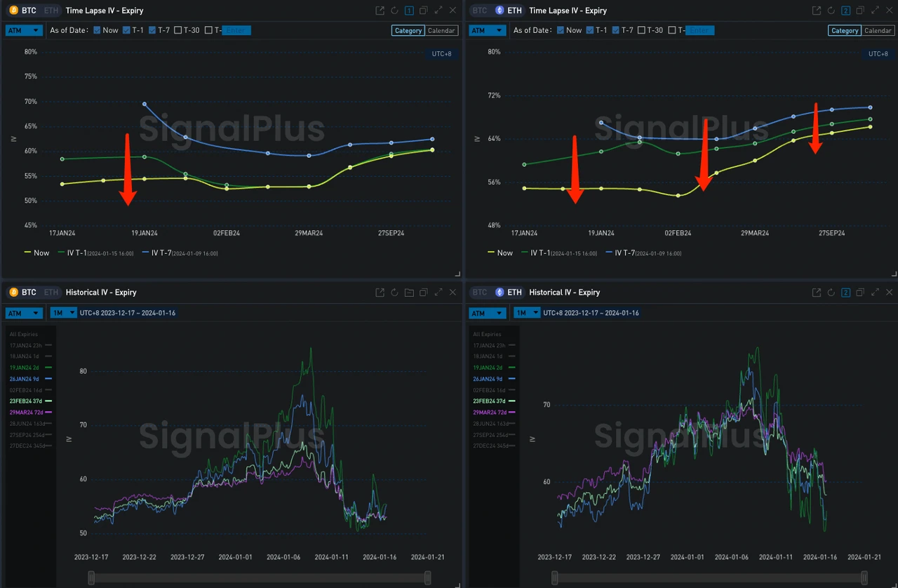Click the numbered badge on ETH Time Lapse panel
Image resolution: width=898 pixels, height=588 pixels.
[x=846, y=11]
